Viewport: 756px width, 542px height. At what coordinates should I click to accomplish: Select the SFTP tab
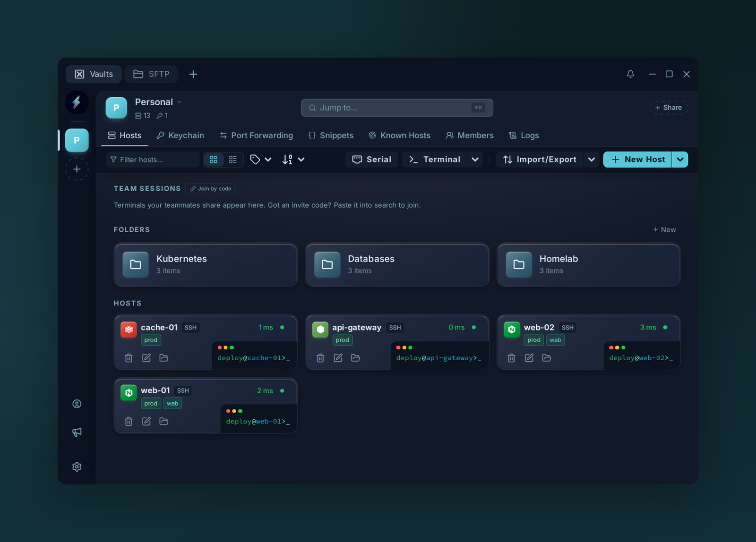[x=151, y=74]
